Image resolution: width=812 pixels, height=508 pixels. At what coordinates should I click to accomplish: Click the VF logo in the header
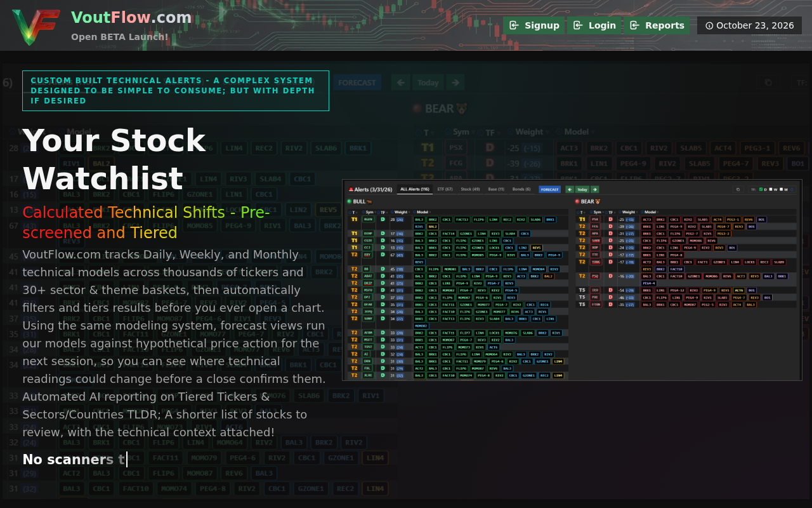coord(36,27)
